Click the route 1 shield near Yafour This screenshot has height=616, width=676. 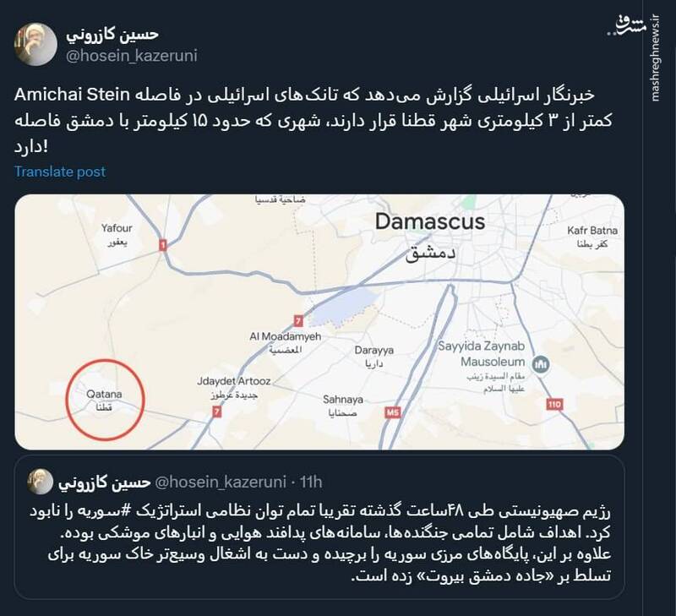163,244
